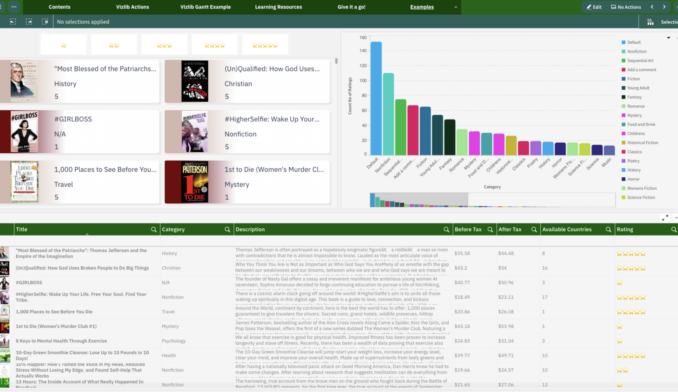678x392 pixels.
Task: Select the Give it a go! tab
Action: click(351, 7)
